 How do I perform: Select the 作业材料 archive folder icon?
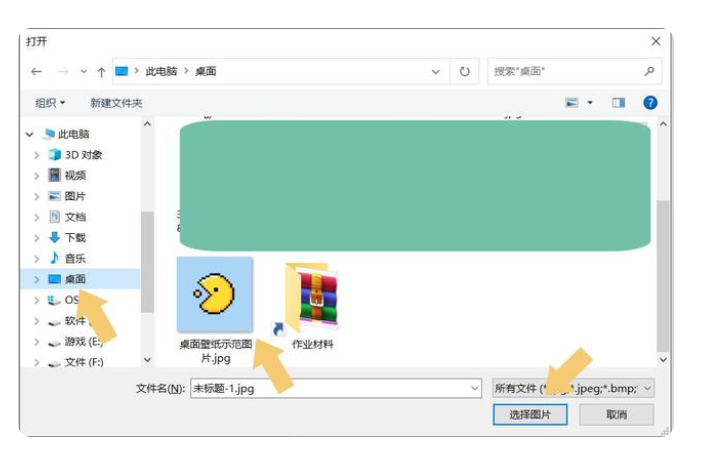311,298
